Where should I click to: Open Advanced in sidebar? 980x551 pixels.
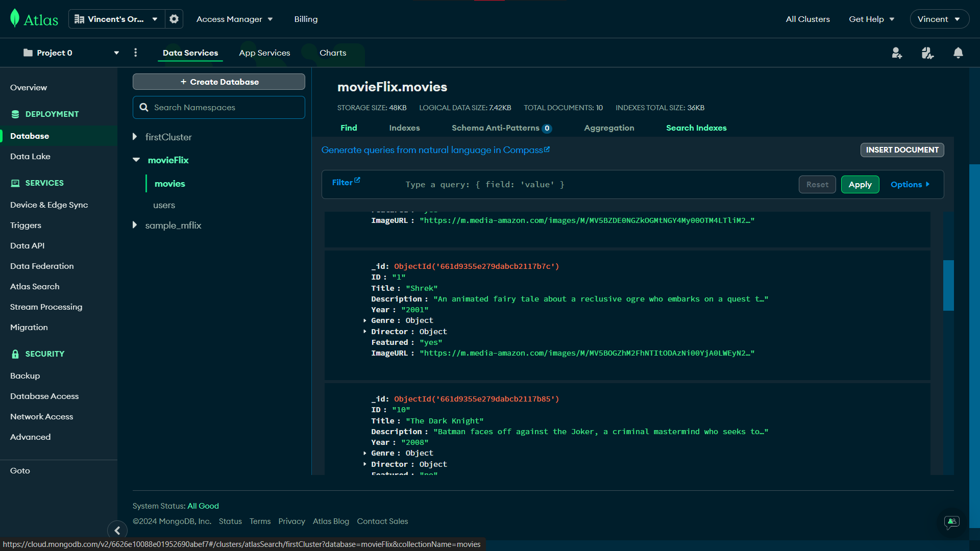click(30, 437)
